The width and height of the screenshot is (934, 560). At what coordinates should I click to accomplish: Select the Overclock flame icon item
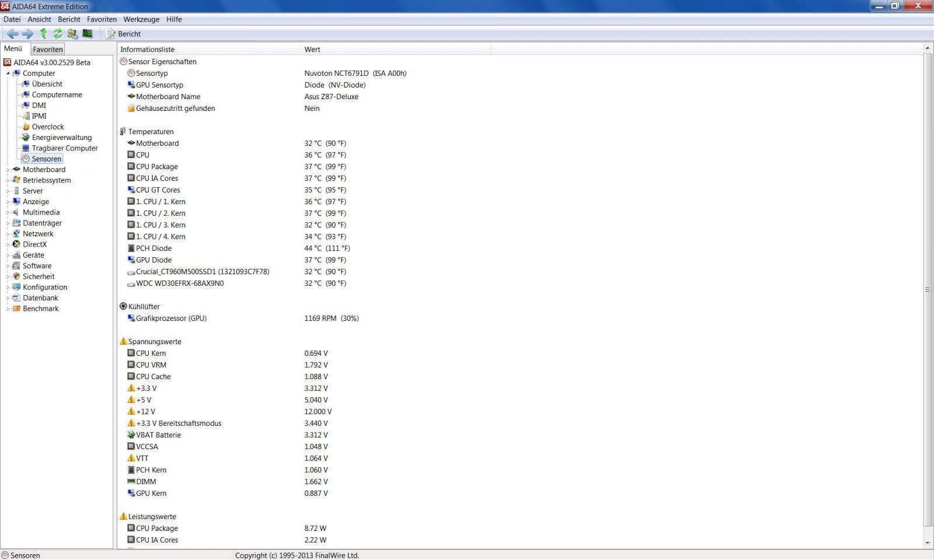click(x=26, y=127)
